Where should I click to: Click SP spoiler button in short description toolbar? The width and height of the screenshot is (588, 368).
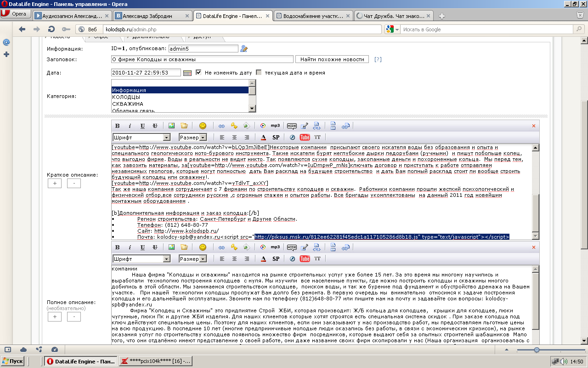click(276, 137)
